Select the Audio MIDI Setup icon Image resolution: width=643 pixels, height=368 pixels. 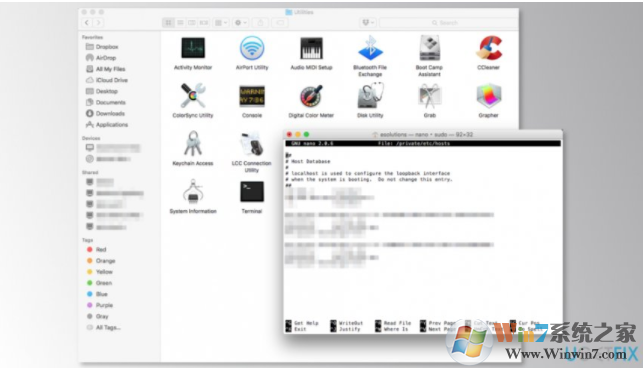pyautogui.click(x=311, y=48)
